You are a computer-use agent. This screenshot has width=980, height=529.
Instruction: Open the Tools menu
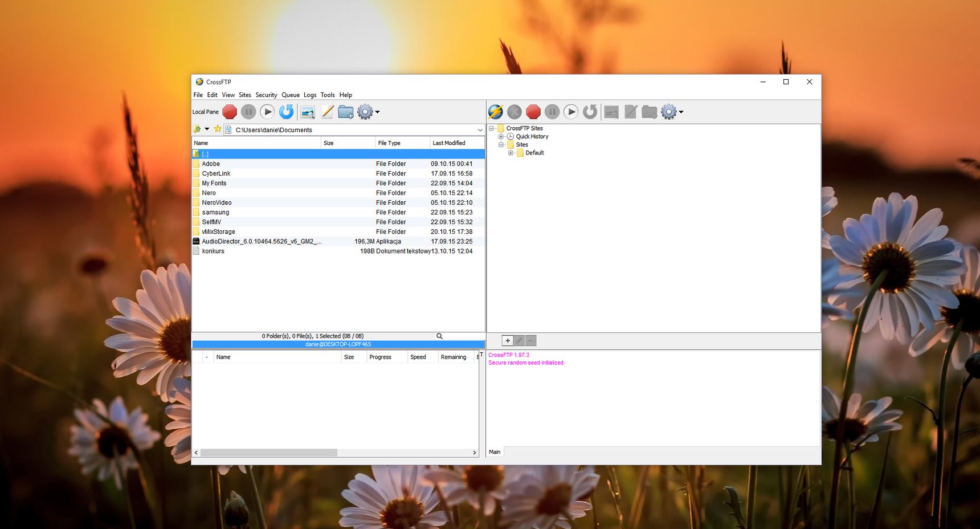328,95
